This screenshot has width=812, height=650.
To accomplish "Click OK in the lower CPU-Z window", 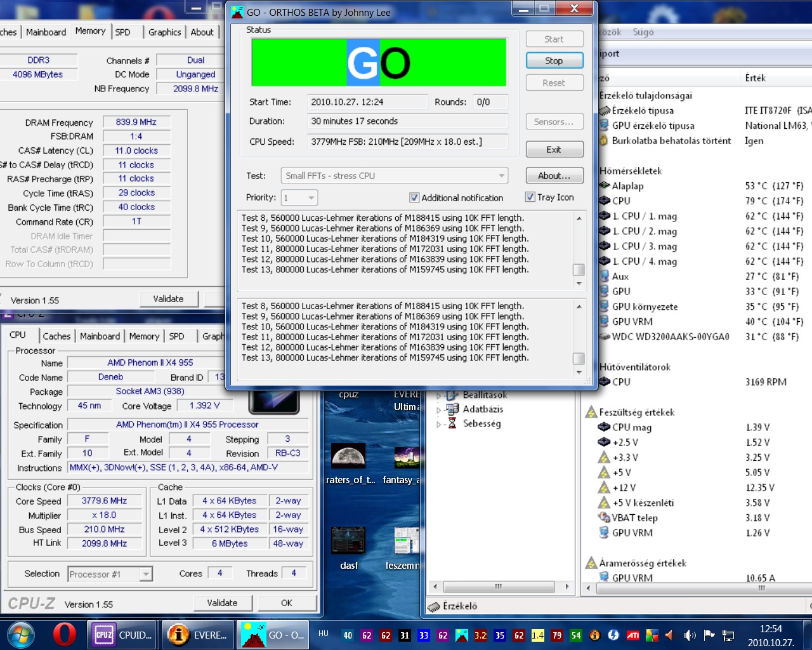I will point(287,602).
